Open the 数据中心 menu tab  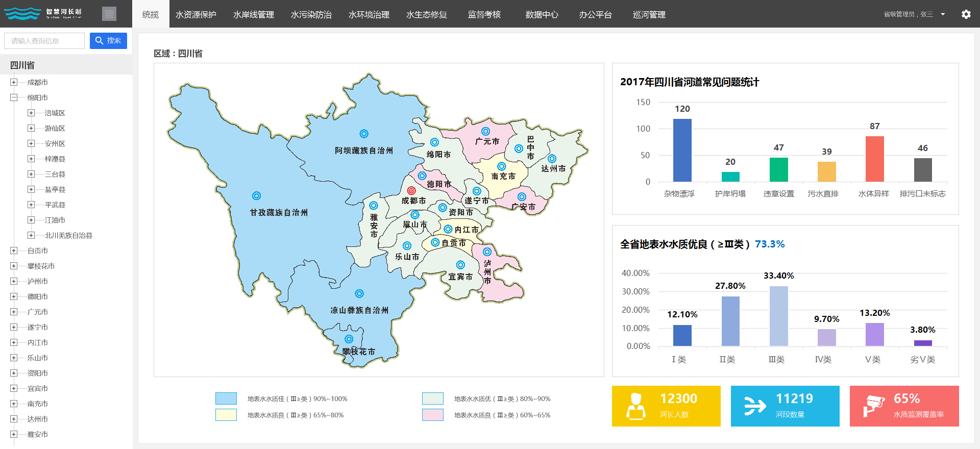coord(542,15)
